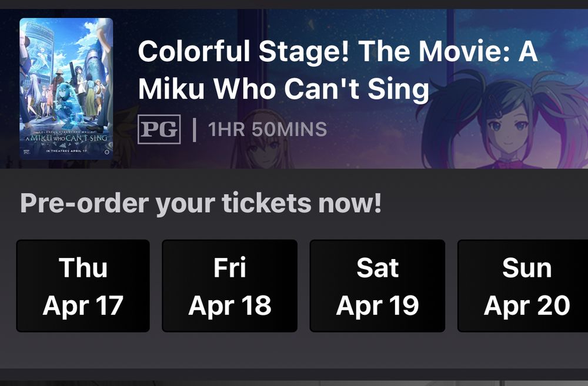Tap the 1HR 50MINS runtime label

[x=268, y=129]
